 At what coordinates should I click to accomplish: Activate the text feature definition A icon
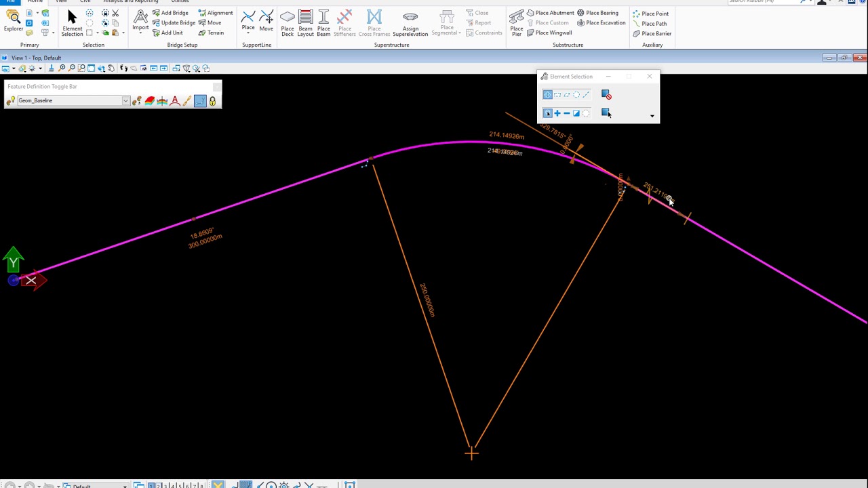point(175,101)
